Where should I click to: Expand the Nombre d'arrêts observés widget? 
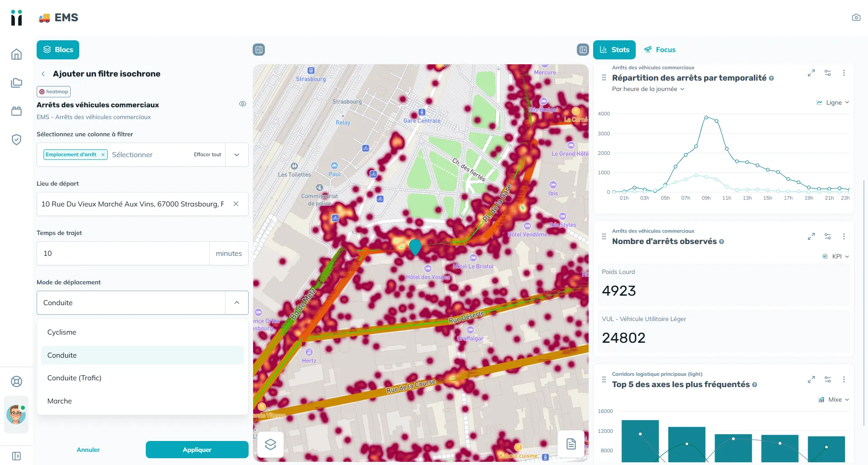811,236
